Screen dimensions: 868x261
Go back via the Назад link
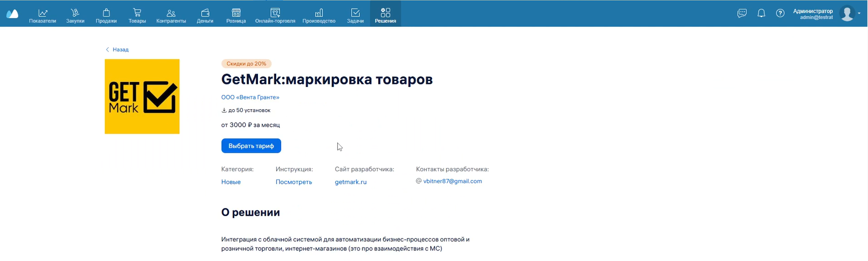pyautogui.click(x=117, y=50)
